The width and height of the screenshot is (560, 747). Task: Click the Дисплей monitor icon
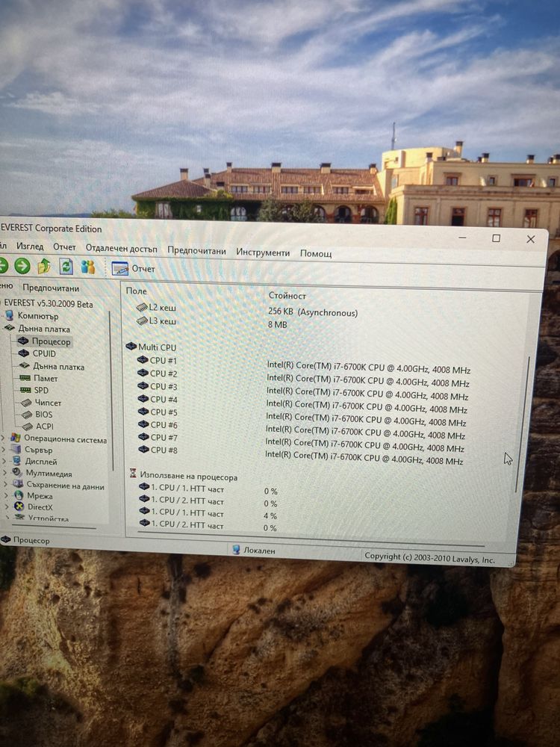16,461
